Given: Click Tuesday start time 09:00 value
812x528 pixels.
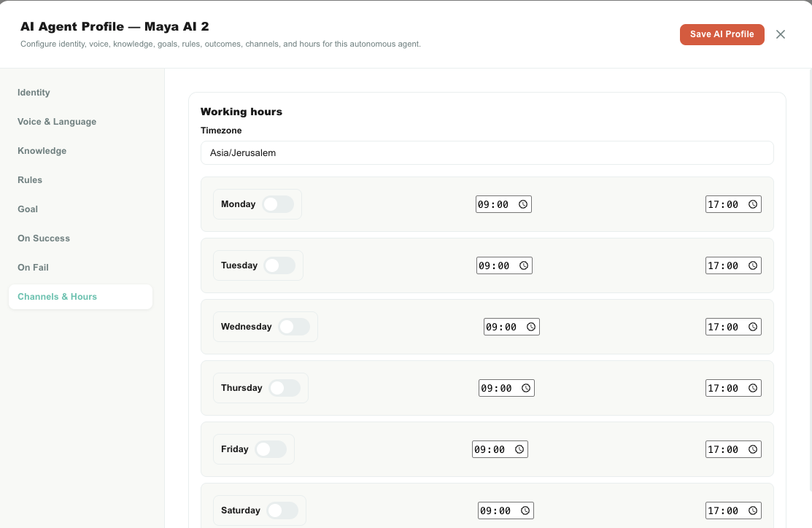Looking at the screenshot, I should (x=494, y=265).
